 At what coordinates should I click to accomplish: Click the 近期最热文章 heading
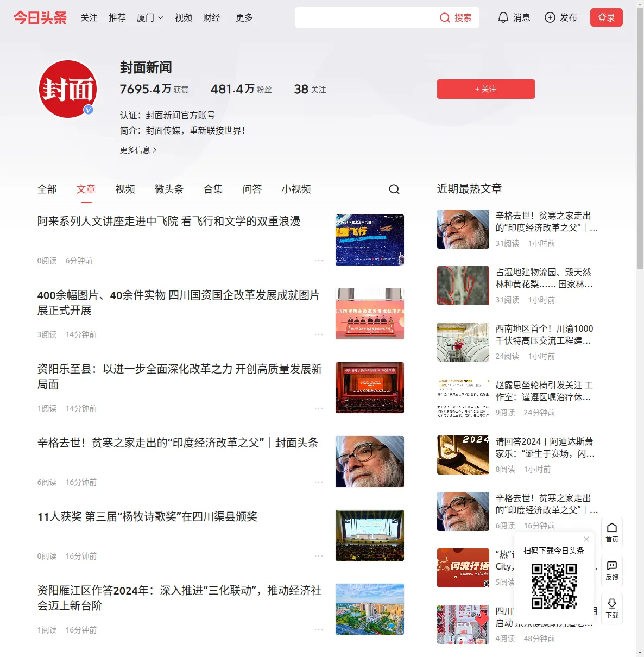pos(469,189)
